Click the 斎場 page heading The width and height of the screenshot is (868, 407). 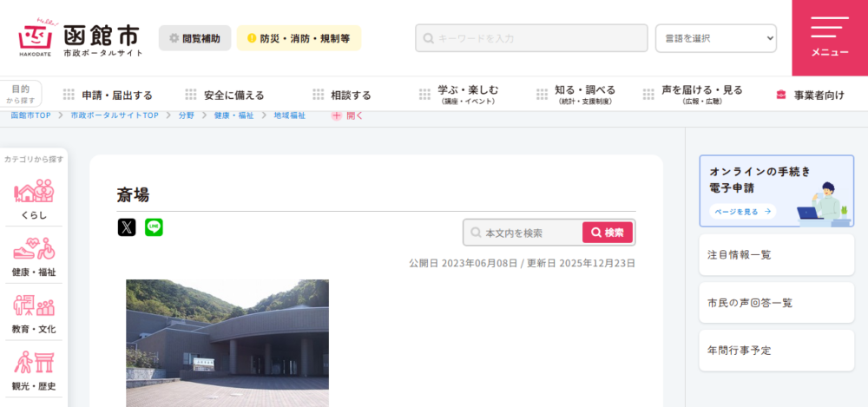point(133,195)
